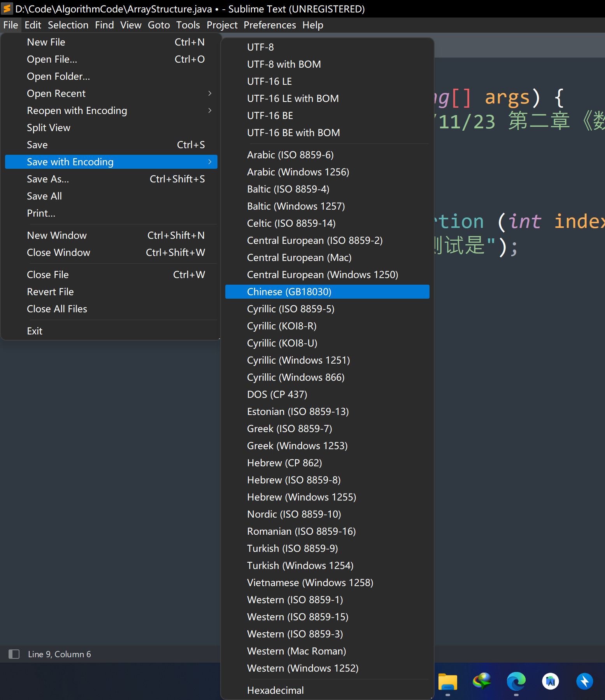Viewport: 605px width, 700px height.
Task: Open the Goto menu
Action: tap(159, 25)
